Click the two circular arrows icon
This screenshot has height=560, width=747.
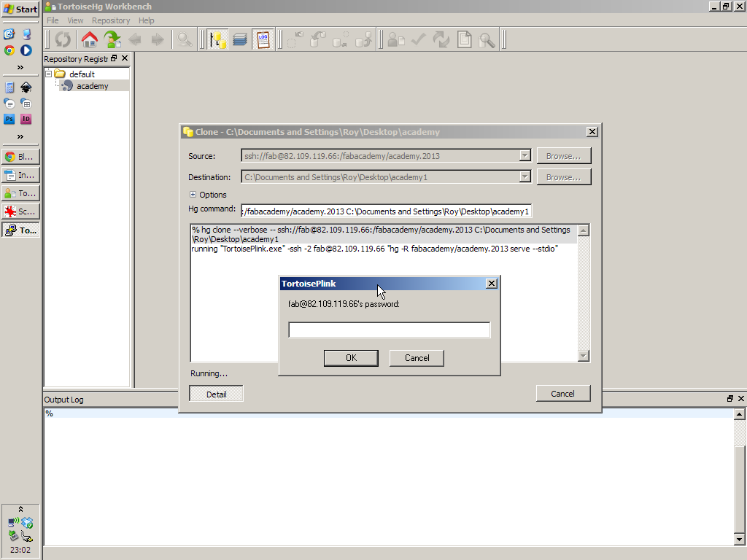coord(441,39)
